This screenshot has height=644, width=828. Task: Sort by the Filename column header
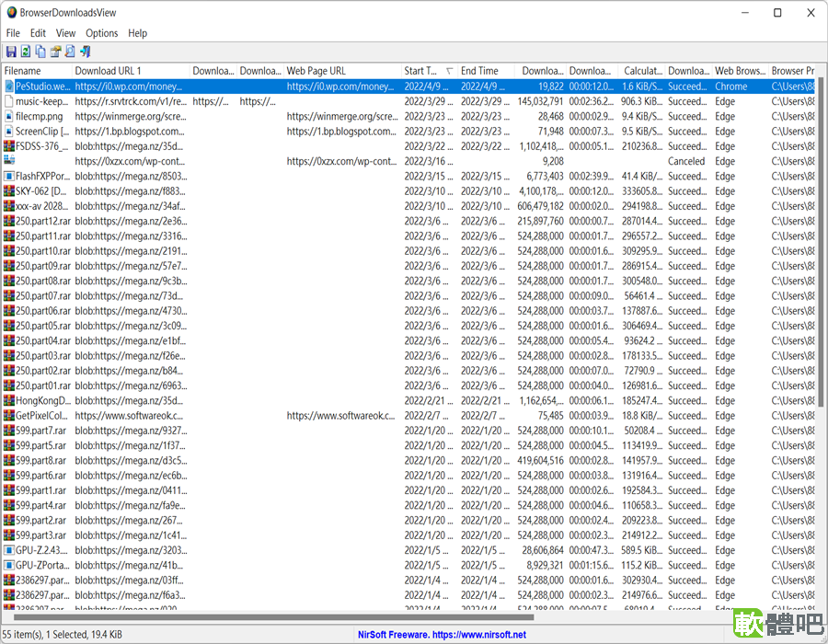tap(37, 71)
